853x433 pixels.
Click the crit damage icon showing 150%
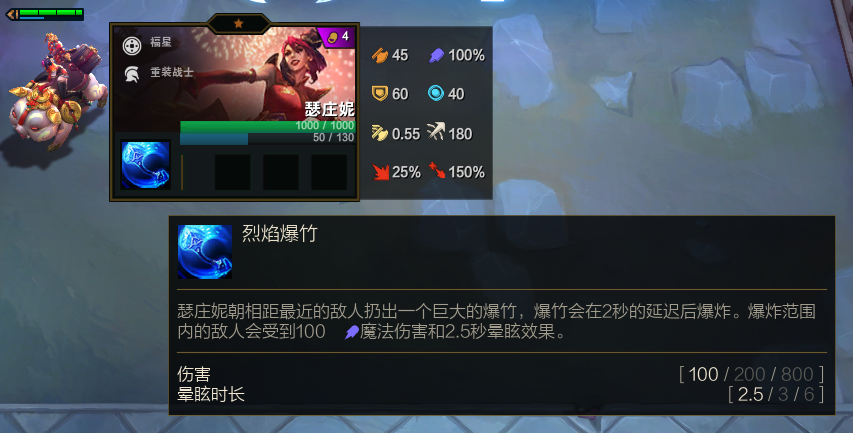(x=437, y=171)
